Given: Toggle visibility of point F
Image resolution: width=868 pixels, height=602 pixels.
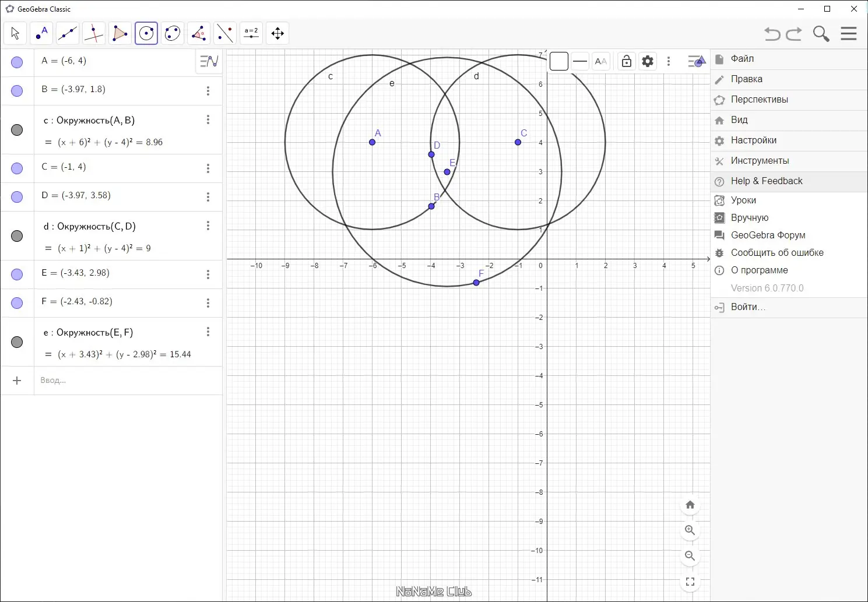Looking at the screenshot, I should click(17, 303).
